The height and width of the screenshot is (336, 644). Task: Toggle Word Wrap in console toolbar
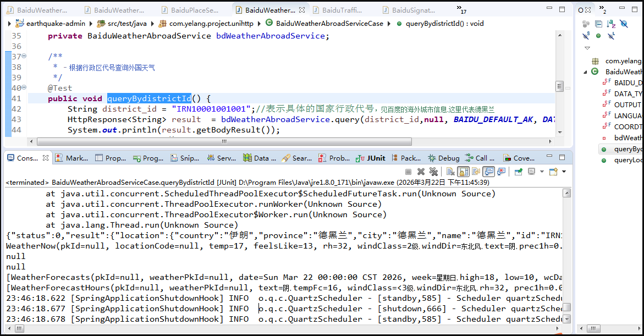tap(476, 171)
